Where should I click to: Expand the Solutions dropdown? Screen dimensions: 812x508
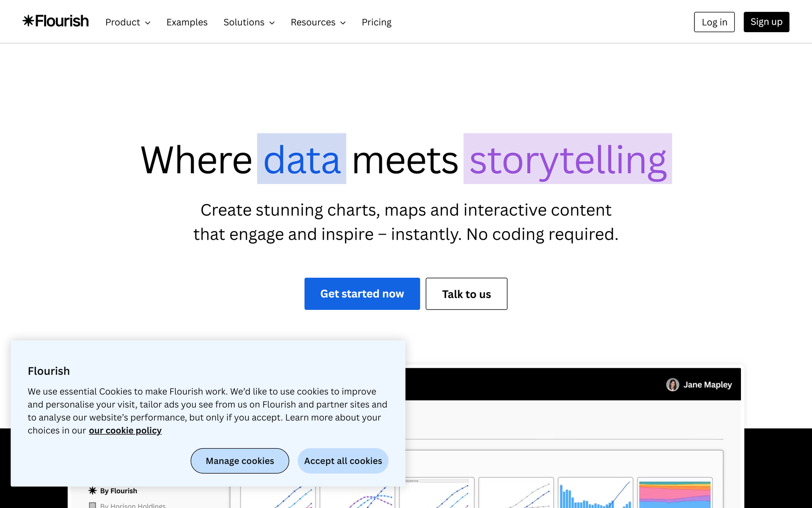(x=249, y=22)
